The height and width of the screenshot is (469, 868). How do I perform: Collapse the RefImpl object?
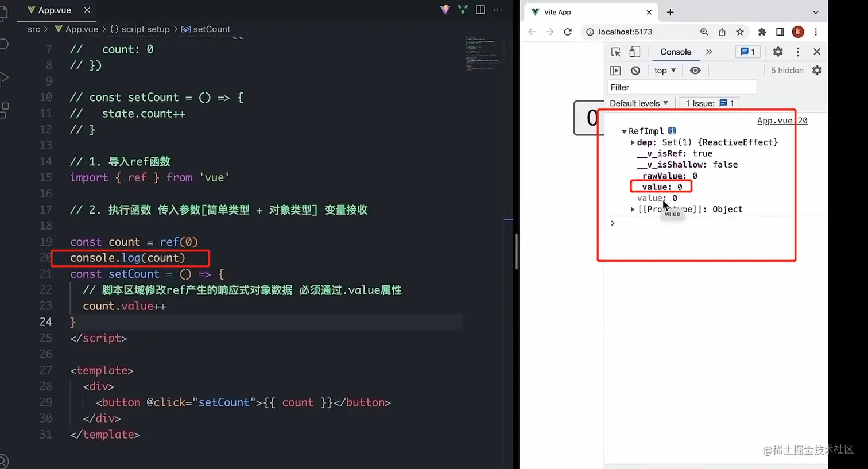tap(624, 131)
